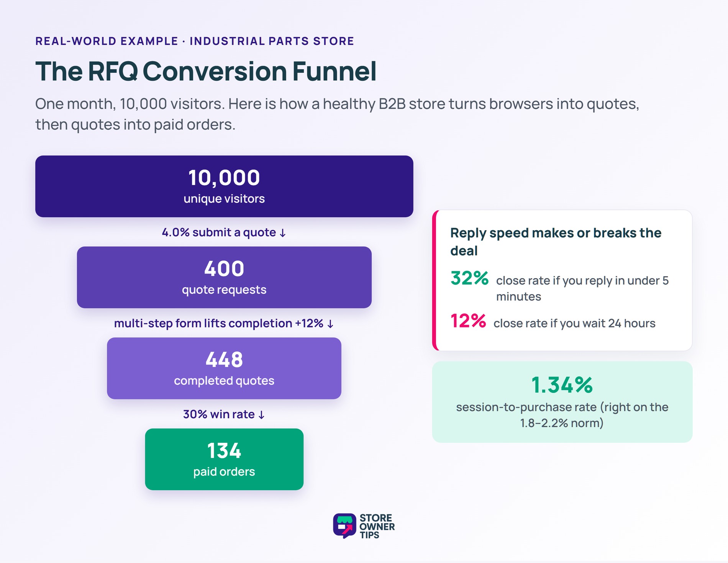The width and height of the screenshot is (728, 563).
Task: Click 'The RFQ Conversion Funnel' heading
Action: [206, 71]
